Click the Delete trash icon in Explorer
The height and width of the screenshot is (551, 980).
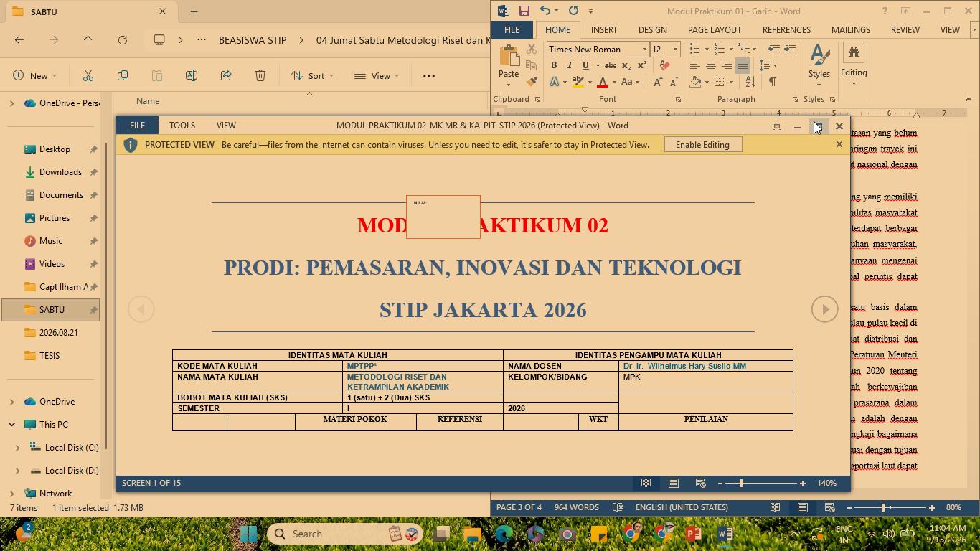(x=260, y=75)
